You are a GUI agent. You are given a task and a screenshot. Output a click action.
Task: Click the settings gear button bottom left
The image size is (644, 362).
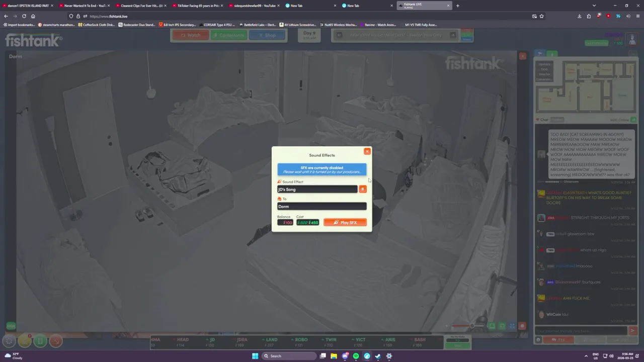9,341
